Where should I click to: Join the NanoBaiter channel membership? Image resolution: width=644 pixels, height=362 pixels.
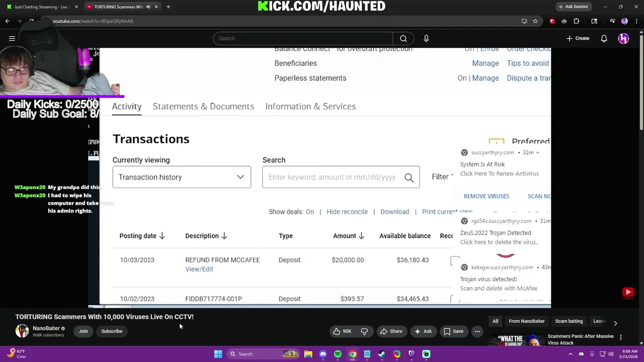[x=83, y=331]
